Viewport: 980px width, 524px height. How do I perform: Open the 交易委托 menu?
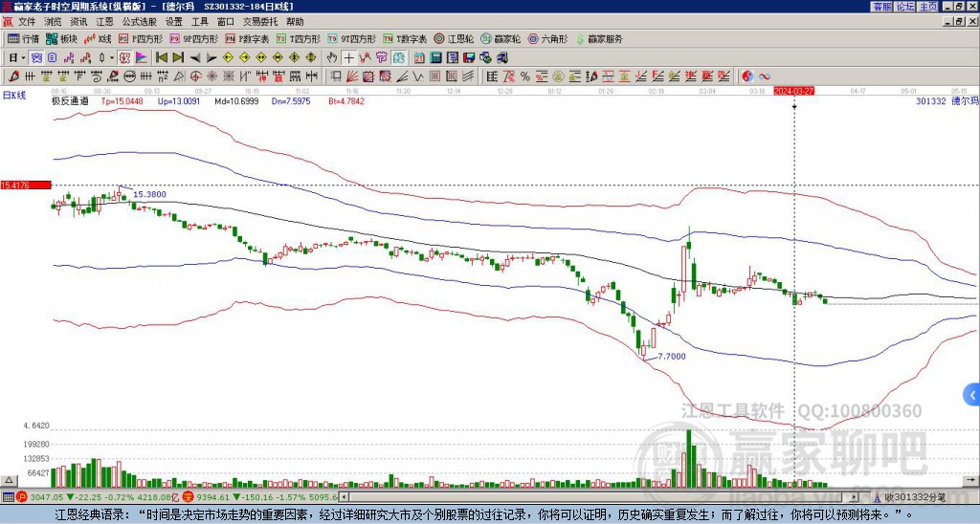click(x=260, y=22)
